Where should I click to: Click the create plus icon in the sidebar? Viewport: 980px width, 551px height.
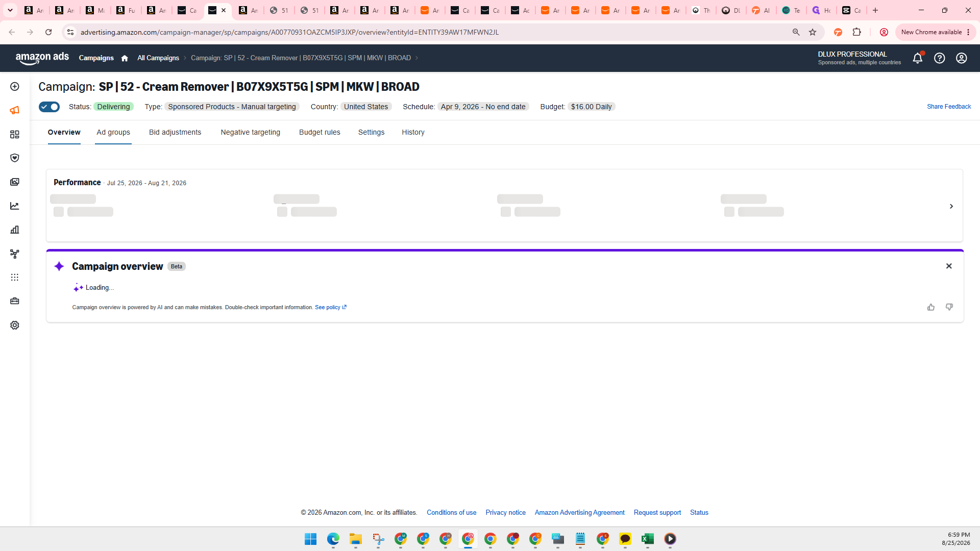click(15, 87)
